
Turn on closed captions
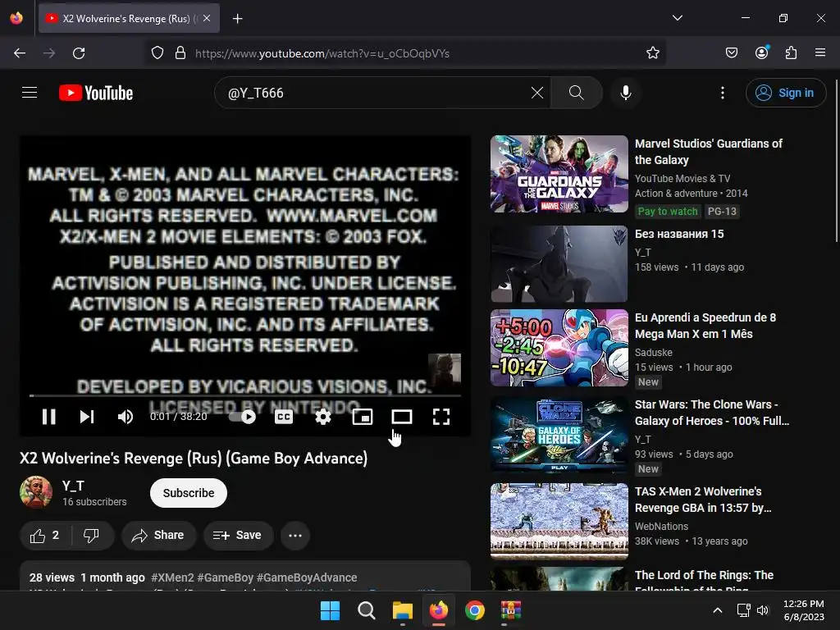[x=283, y=417]
